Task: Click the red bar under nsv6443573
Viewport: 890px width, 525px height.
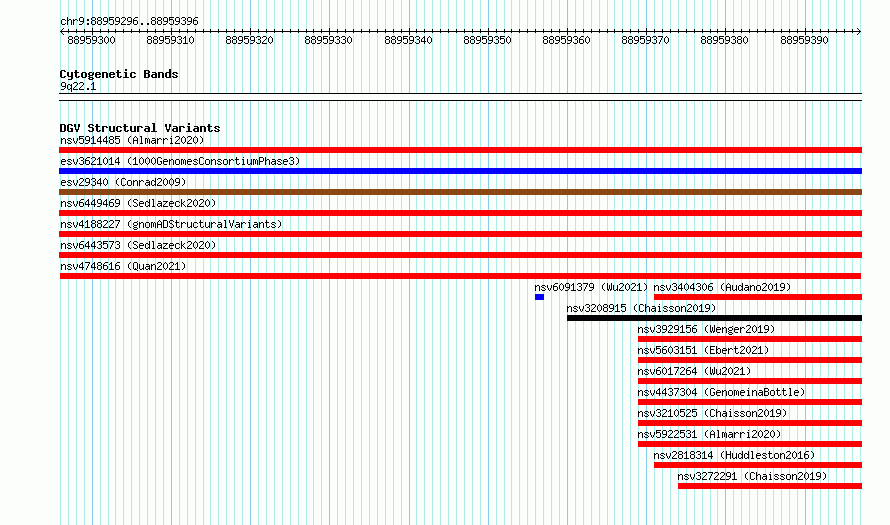Action: pos(460,255)
